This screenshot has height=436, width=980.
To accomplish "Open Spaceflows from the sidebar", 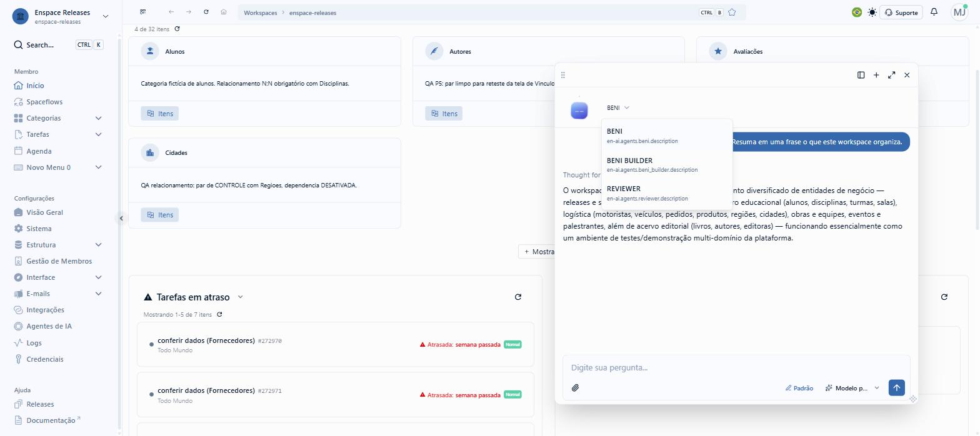I will (44, 102).
